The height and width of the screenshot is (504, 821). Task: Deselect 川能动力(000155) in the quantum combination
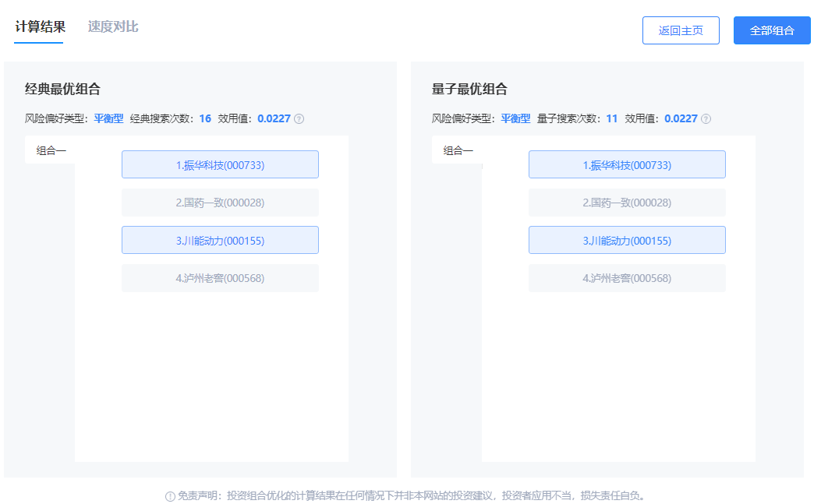point(627,240)
